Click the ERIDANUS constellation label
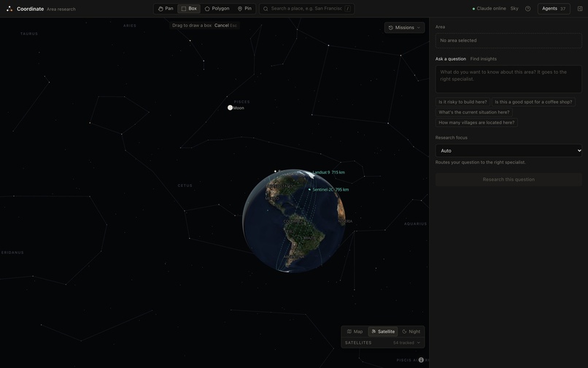Image resolution: width=588 pixels, height=368 pixels. (12, 253)
